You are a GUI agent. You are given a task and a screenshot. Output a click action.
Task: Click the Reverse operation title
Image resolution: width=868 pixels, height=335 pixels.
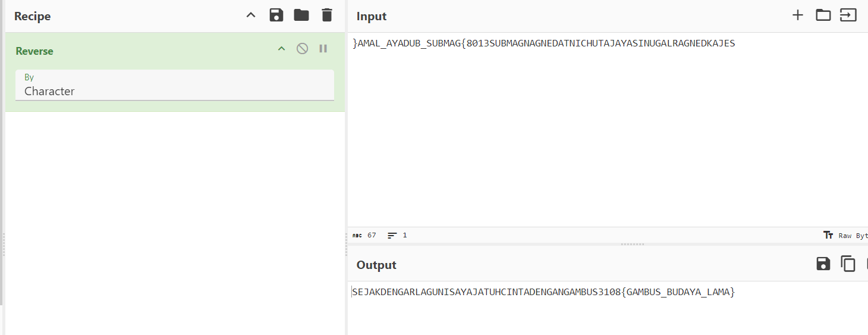click(x=34, y=51)
